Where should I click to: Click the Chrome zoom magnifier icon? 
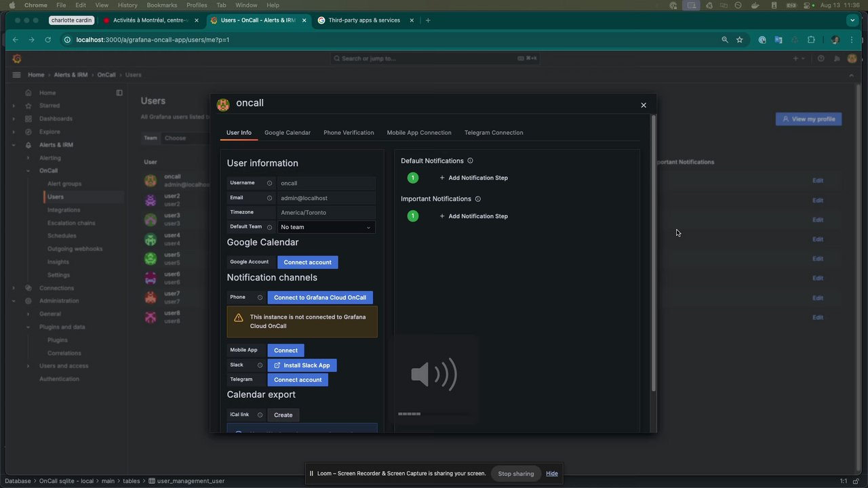[x=725, y=40]
